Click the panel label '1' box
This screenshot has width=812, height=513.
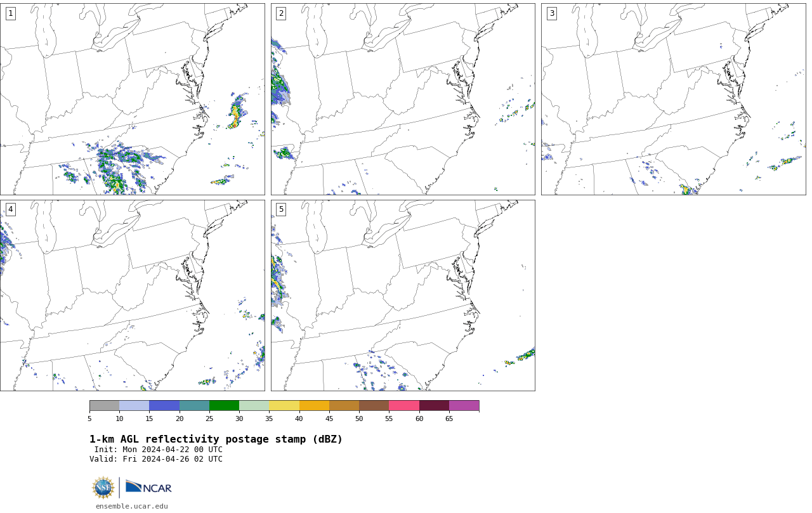[10, 13]
